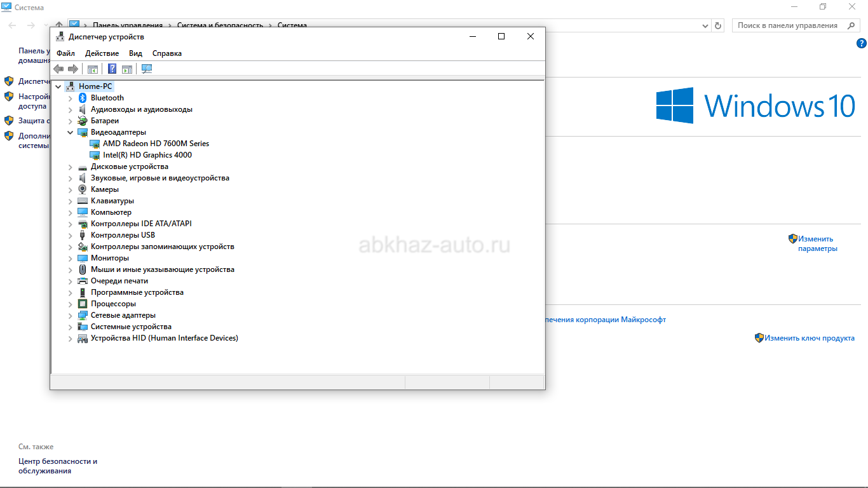Expand the Сетевые адаптеры category
The height and width of the screenshot is (488, 868).
(x=71, y=315)
